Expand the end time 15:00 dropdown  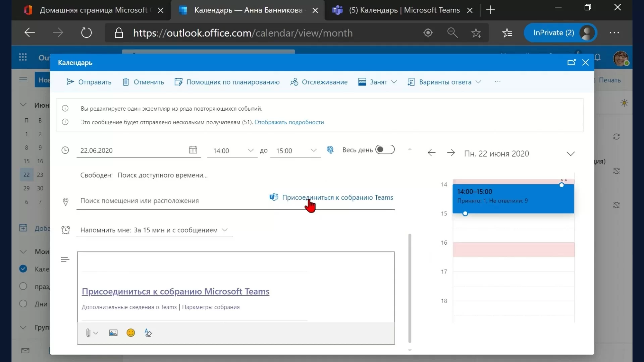(314, 150)
